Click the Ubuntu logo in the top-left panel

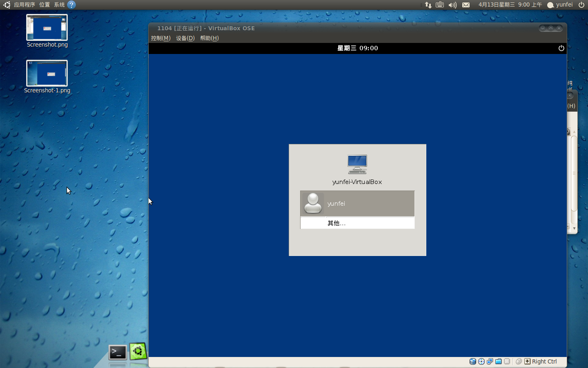point(7,5)
